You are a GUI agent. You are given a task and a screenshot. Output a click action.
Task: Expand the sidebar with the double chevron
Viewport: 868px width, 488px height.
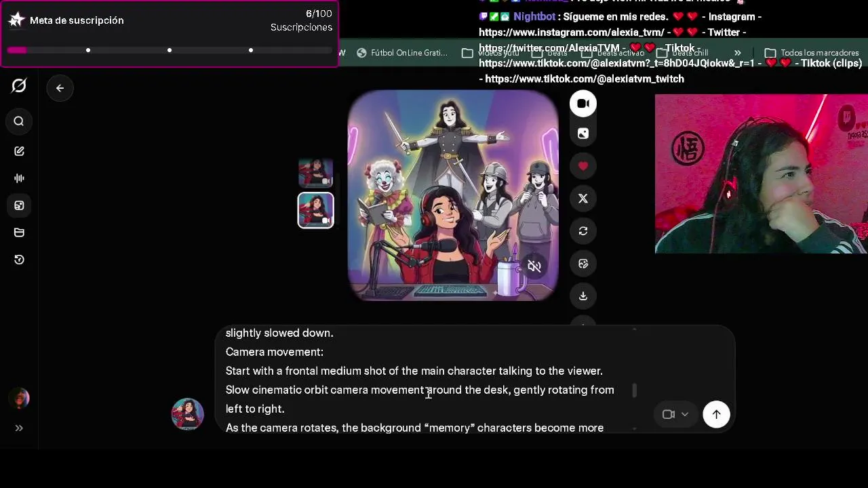19,428
